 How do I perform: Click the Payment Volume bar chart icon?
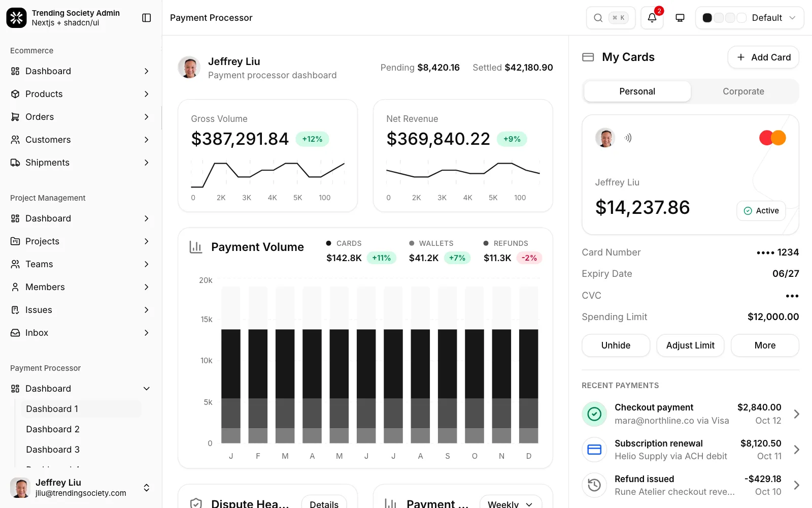point(195,247)
